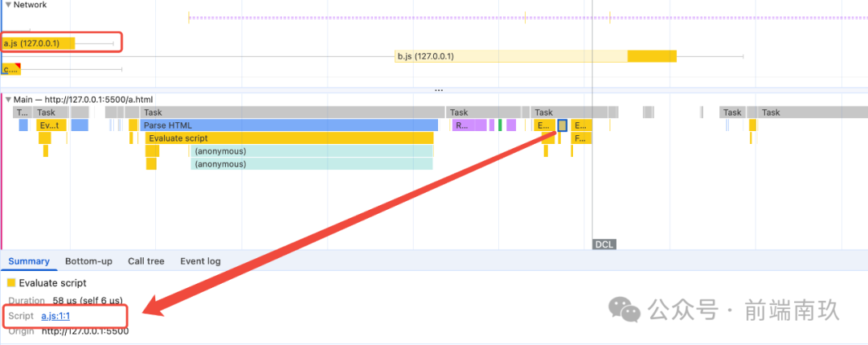Select the widest Task bar above Parse HTML
Viewport: 868px width, 345px height.
click(x=293, y=113)
